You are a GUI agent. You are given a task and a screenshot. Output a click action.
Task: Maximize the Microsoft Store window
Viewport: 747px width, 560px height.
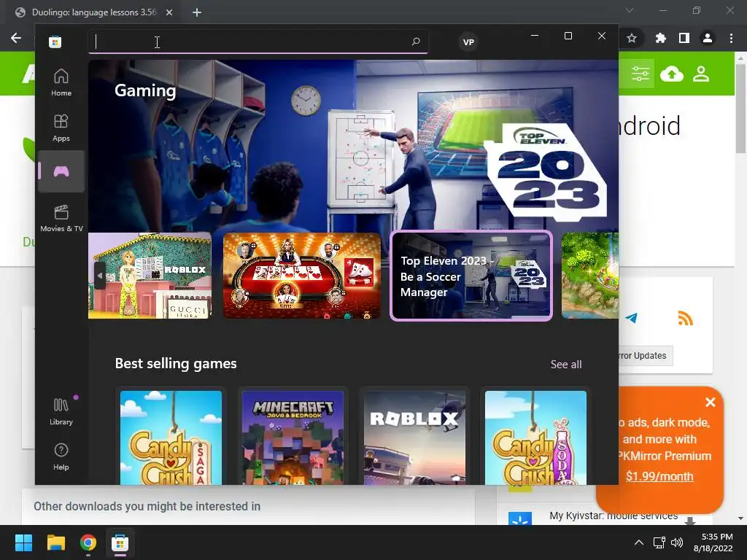(568, 36)
